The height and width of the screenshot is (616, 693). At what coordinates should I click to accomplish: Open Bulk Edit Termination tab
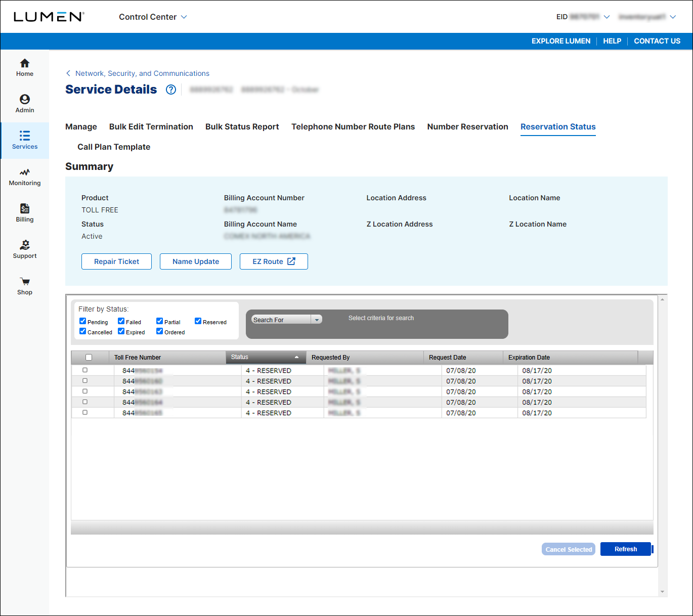(151, 127)
